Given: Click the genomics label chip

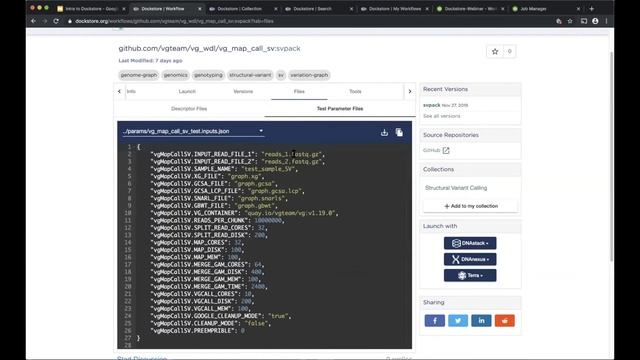Looking at the screenshot, I should point(176,75).
